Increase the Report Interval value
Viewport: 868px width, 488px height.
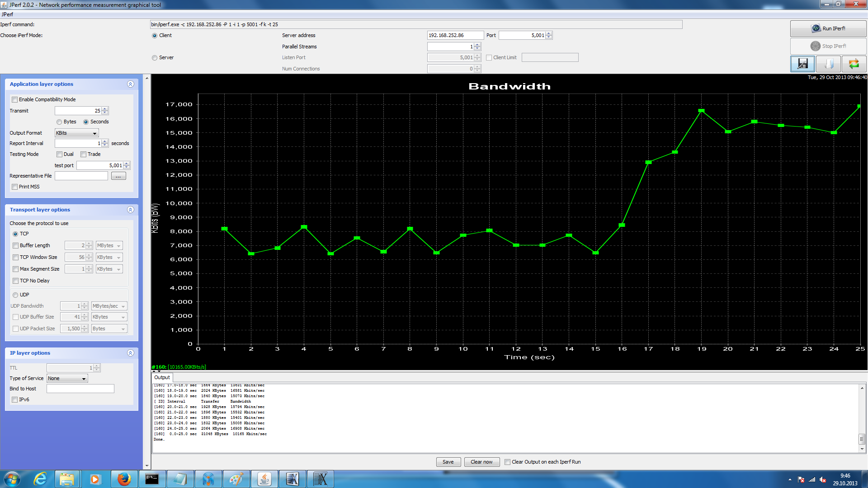tap(105, 141)
